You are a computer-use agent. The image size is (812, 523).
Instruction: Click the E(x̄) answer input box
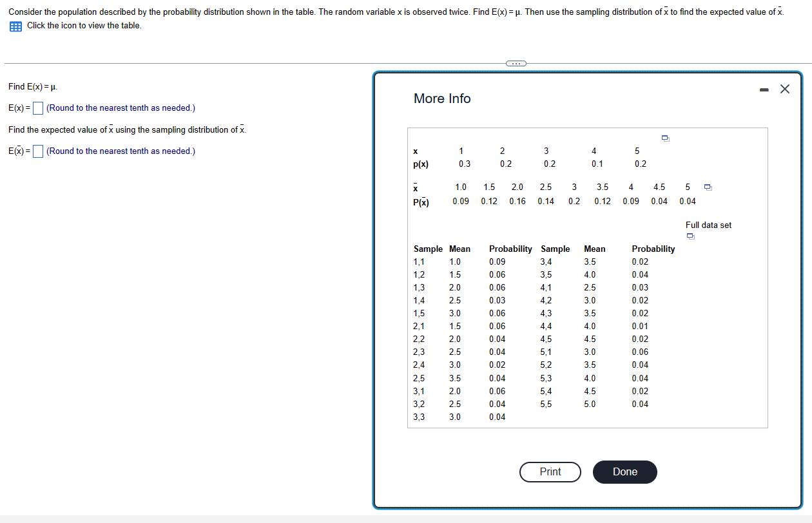(37, 151)
